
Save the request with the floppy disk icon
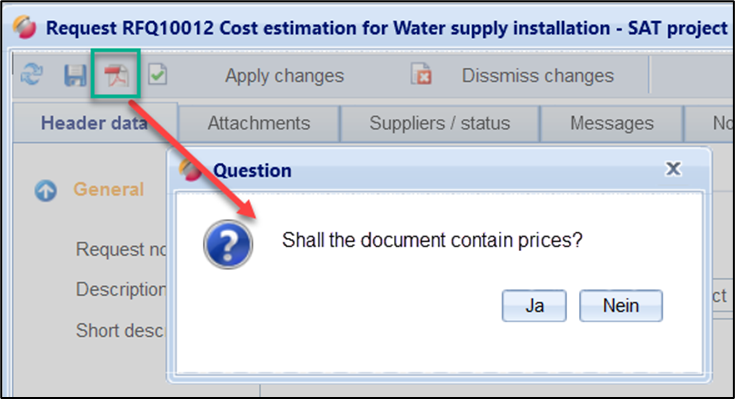pos(75,75)
